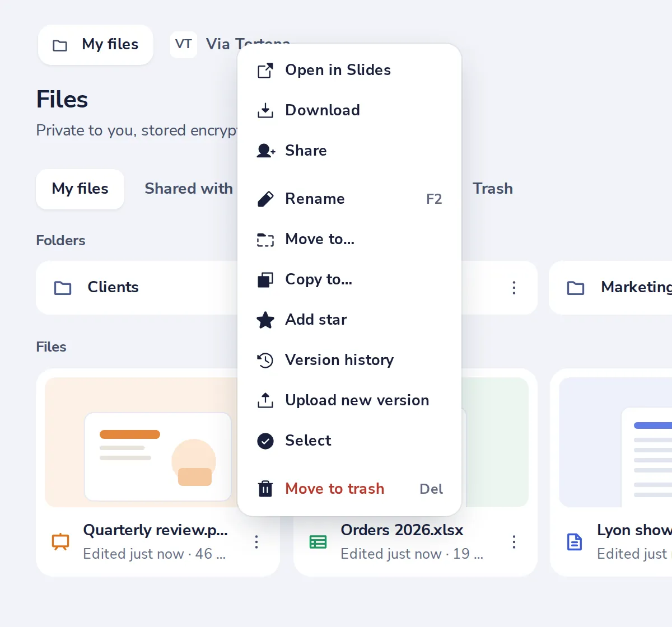Click the Quarterly review file name
Image resolution: width=672 pixels, height=627 pixels.
point(156,531)
